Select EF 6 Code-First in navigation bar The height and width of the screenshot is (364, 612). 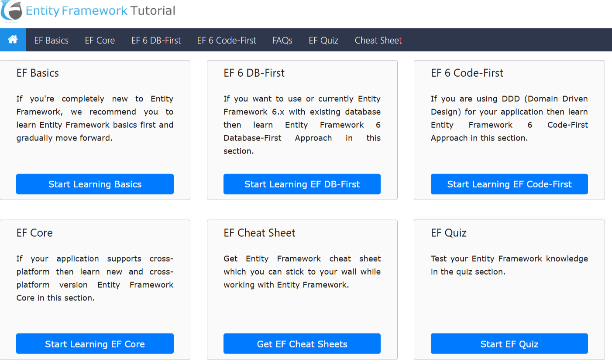(x=227, y=40)
